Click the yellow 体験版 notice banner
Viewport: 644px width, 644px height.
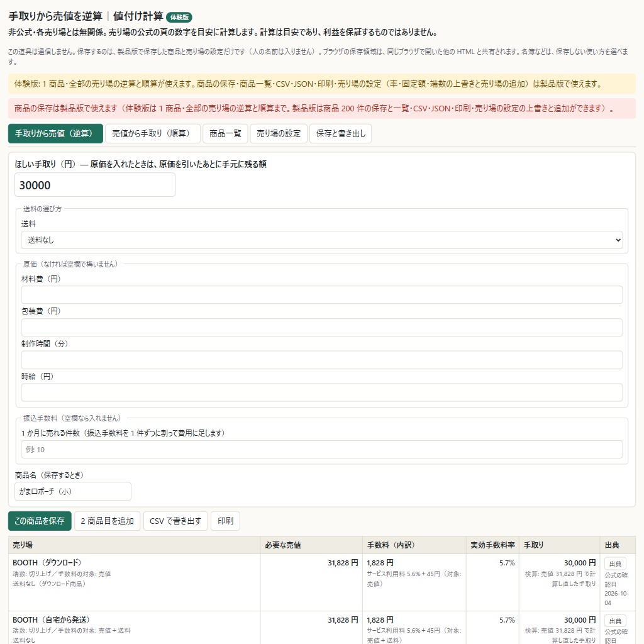tap(322, 84)
